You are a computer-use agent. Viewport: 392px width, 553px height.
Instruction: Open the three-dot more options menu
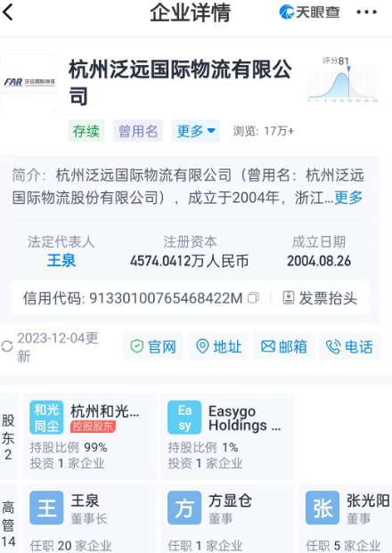coord(366,12)
